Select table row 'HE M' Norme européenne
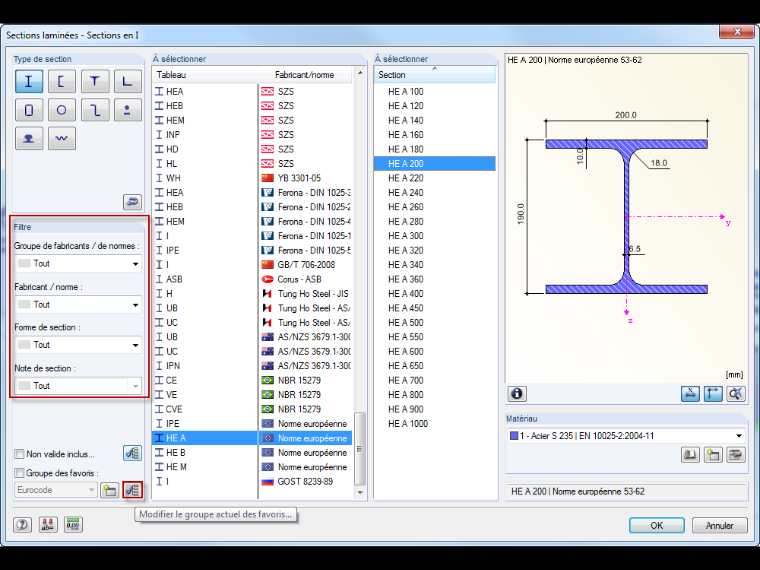The width and height of the screenshot is (760, 570). pyautogui.click(x=252, y=467)
